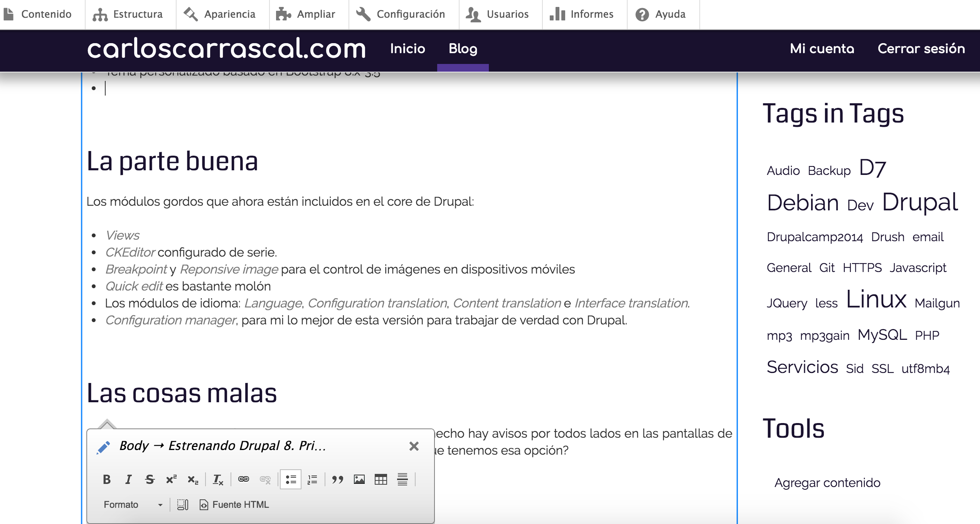Image resolution: width=980 pixels, height=524 pixels.
Task: Insert a horizontal line
Action: [x=402, y=479]
